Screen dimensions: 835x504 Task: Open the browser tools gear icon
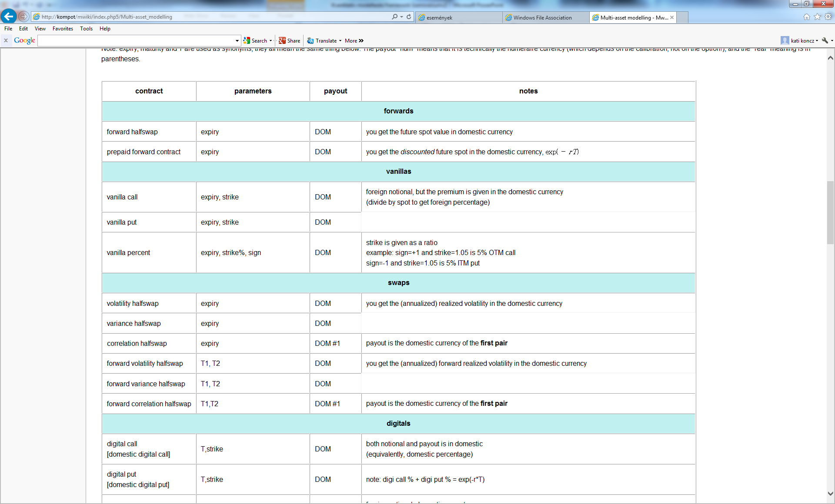point(828,17)
